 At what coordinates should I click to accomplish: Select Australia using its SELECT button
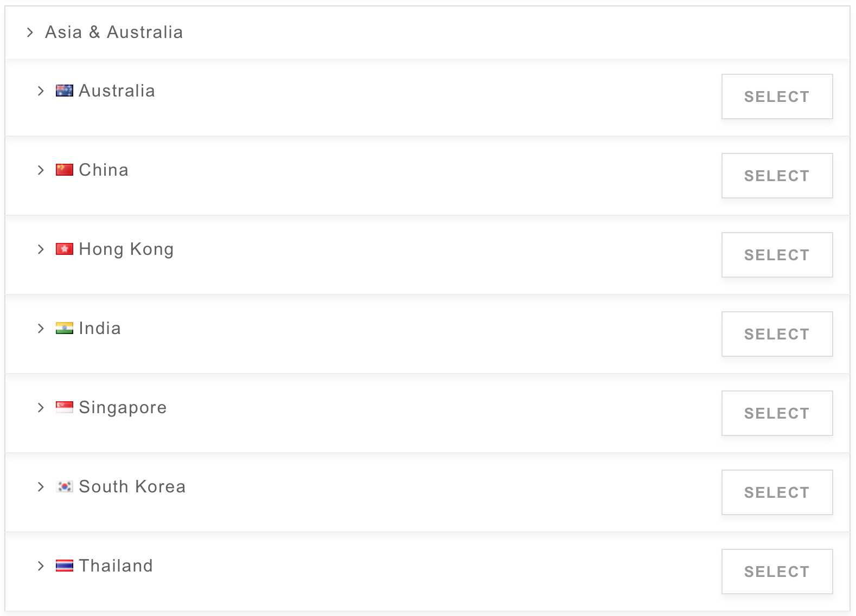point(777,97)
